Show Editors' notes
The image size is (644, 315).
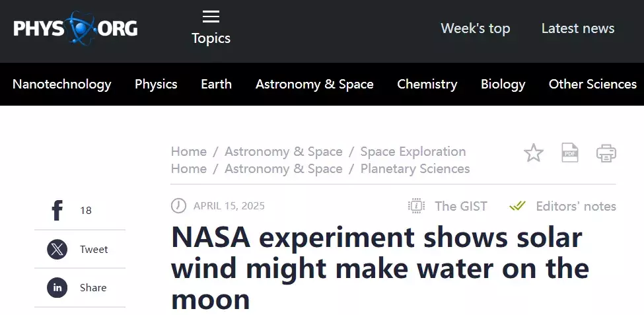563,206
